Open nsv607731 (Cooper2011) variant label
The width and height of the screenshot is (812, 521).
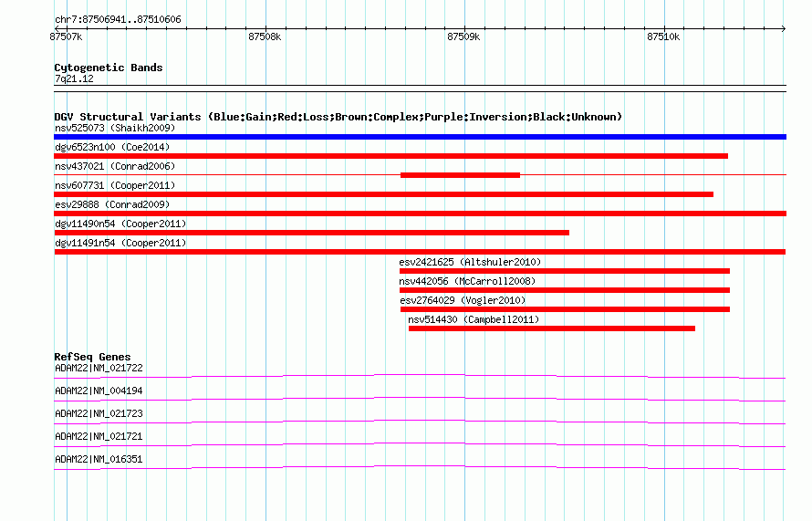pos(115,185)
